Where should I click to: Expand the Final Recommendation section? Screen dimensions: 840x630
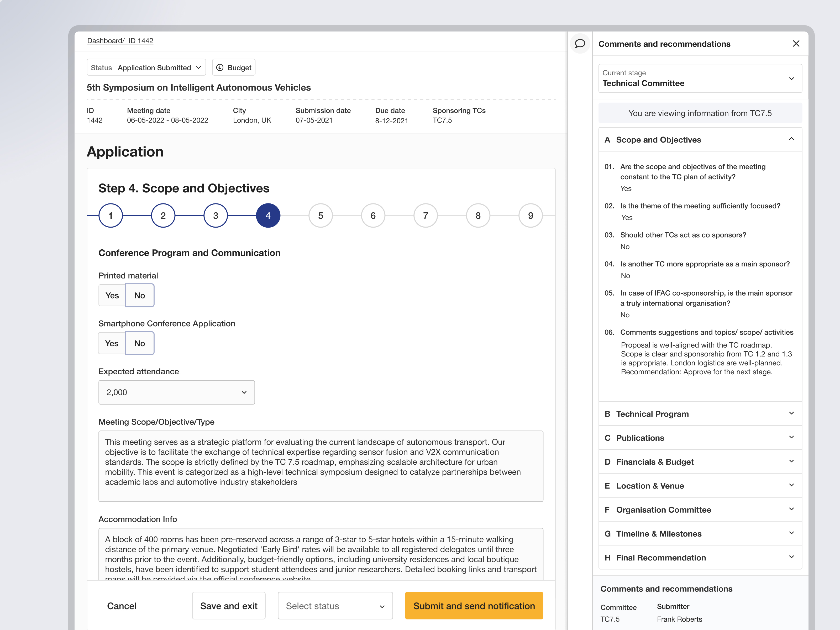[x=700, y=558]
